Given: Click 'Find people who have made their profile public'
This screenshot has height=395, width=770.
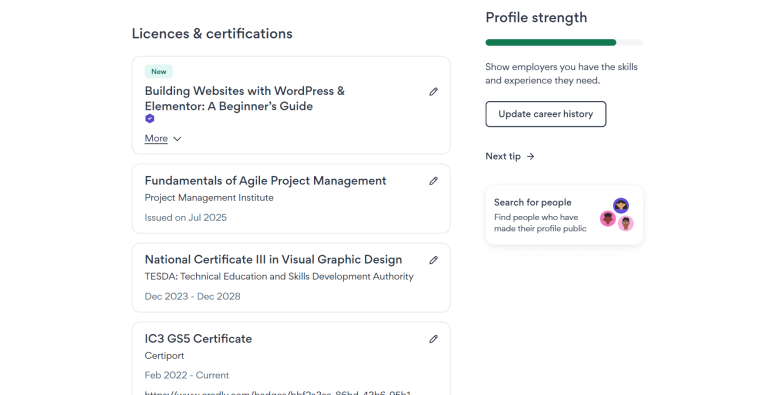Looking at the screenshot, I should point(540,223).
